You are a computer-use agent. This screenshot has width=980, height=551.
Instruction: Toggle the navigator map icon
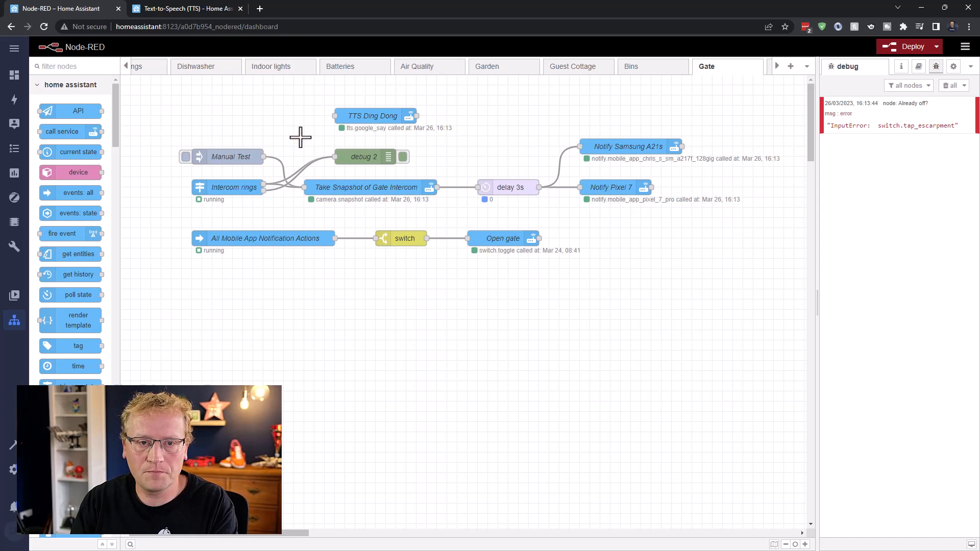click(773, 544)
